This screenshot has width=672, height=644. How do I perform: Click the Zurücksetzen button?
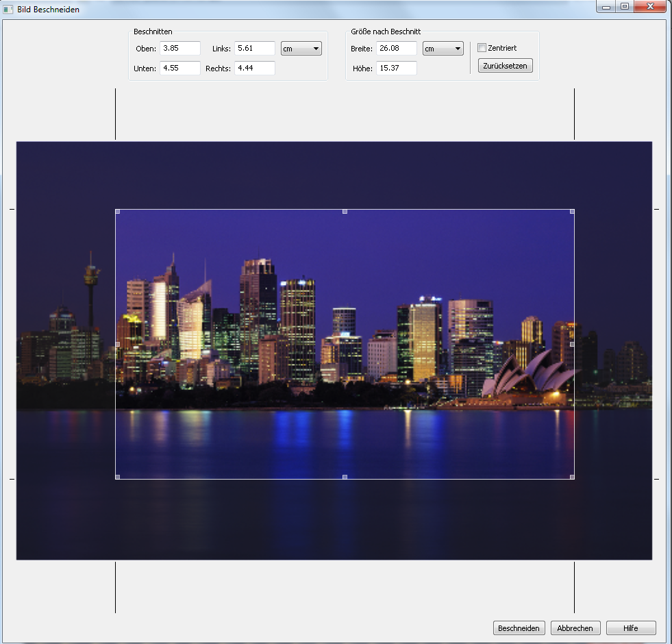coord(506,66)
